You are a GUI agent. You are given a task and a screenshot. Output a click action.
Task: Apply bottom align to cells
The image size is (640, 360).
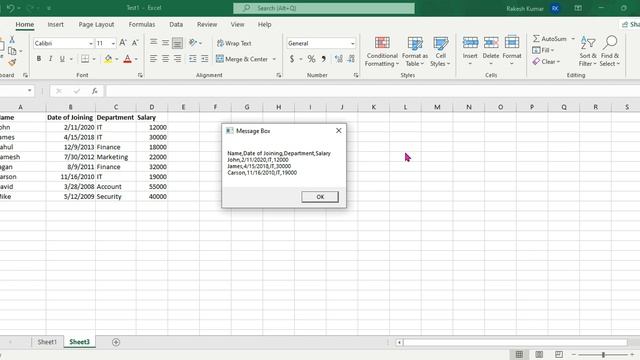click(177, 43)
